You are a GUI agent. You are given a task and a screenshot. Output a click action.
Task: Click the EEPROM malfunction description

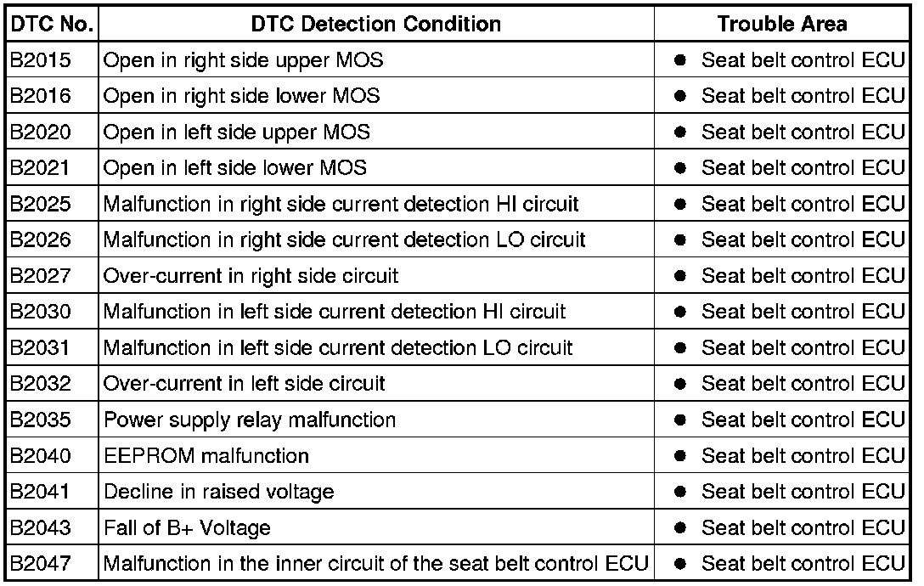point(206,456)
